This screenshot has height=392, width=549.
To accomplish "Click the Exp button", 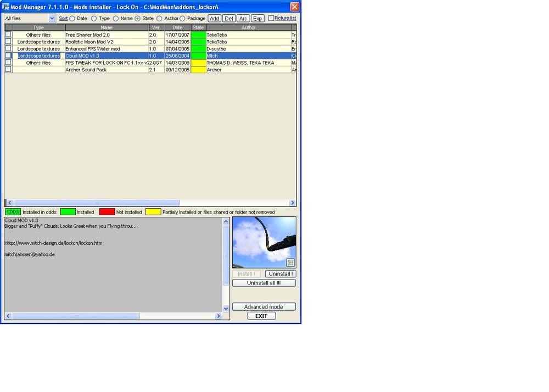I will pyautogui.click(x=257, y=19).
